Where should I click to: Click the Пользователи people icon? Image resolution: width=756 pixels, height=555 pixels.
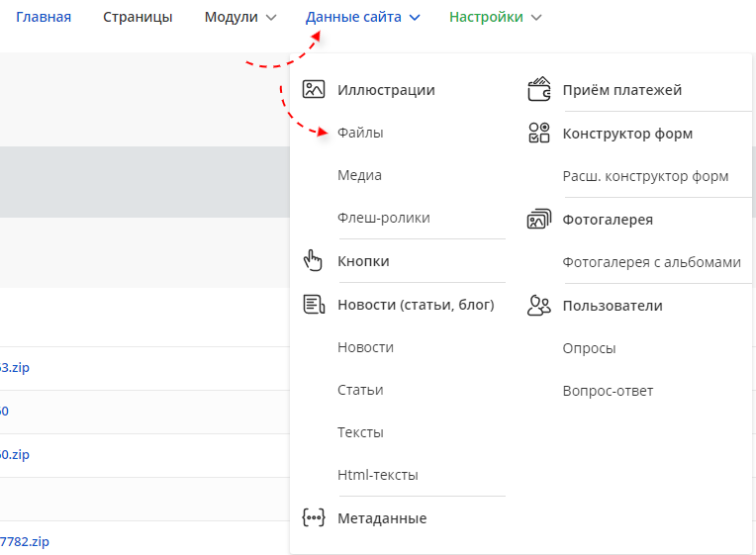tap(538, 306)
